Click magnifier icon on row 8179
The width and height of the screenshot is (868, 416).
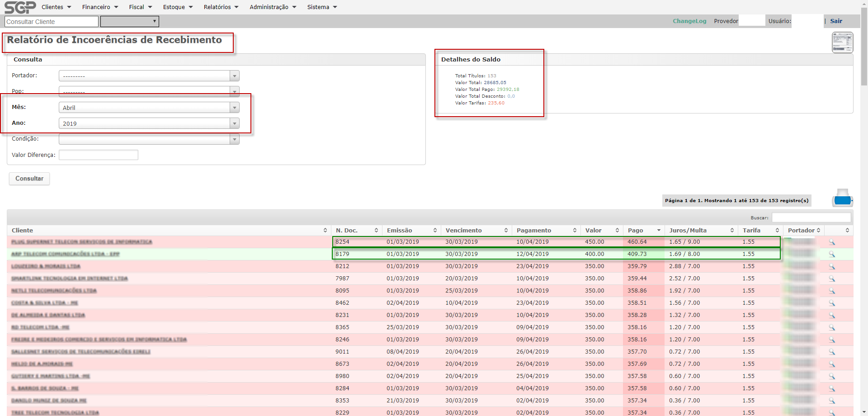831,255
